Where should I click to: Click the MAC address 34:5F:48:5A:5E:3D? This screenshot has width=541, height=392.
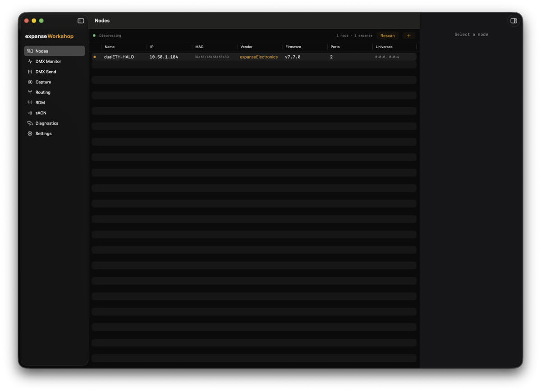click(x=212, y=57)
